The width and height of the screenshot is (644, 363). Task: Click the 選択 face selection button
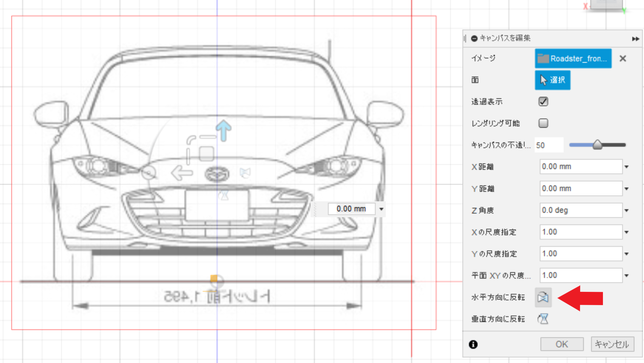click(x=553, y=80)
